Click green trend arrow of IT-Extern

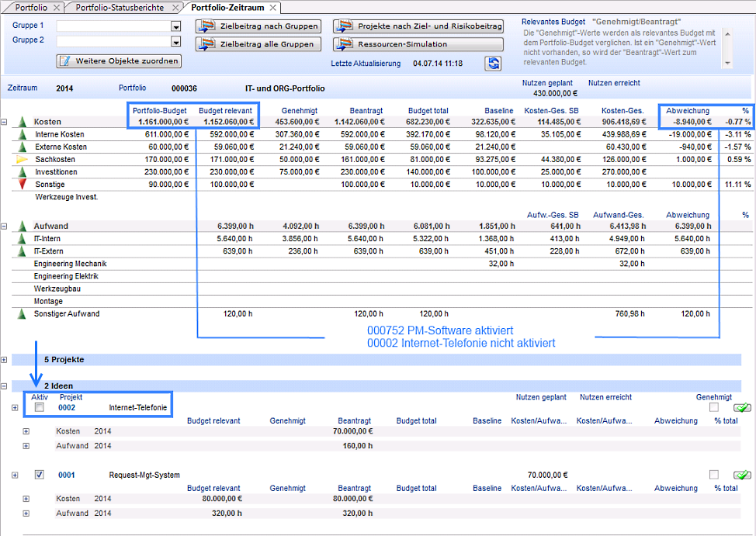(23, 251)
